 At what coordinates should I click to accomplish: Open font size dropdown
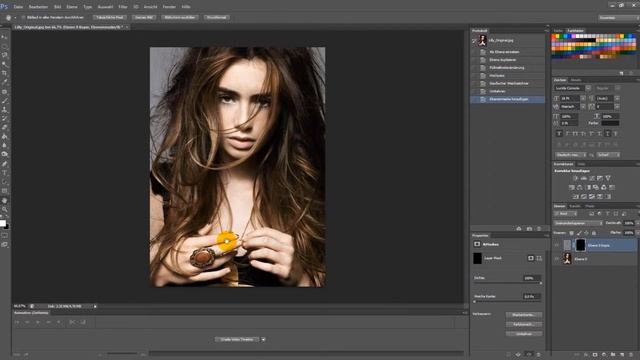coord(583,98)
